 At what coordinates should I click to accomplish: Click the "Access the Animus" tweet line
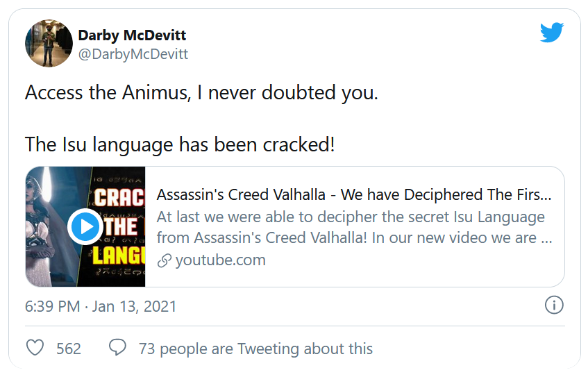201,93
